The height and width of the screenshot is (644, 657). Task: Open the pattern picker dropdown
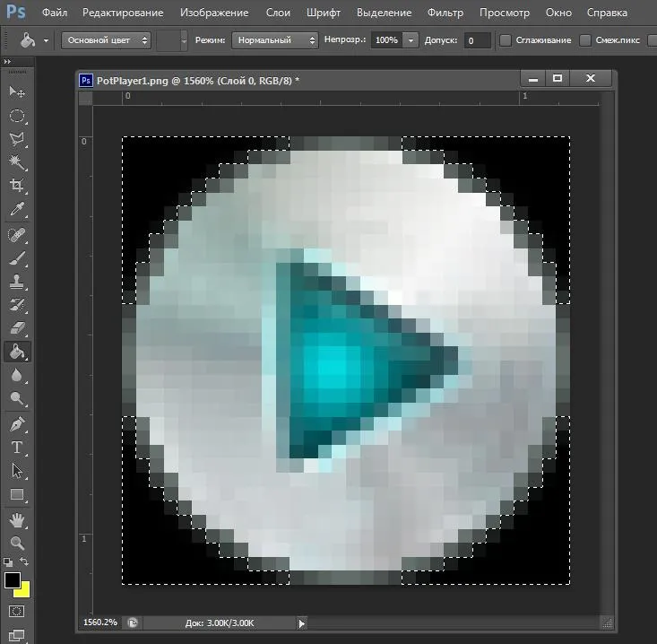[x=184, y=40]
